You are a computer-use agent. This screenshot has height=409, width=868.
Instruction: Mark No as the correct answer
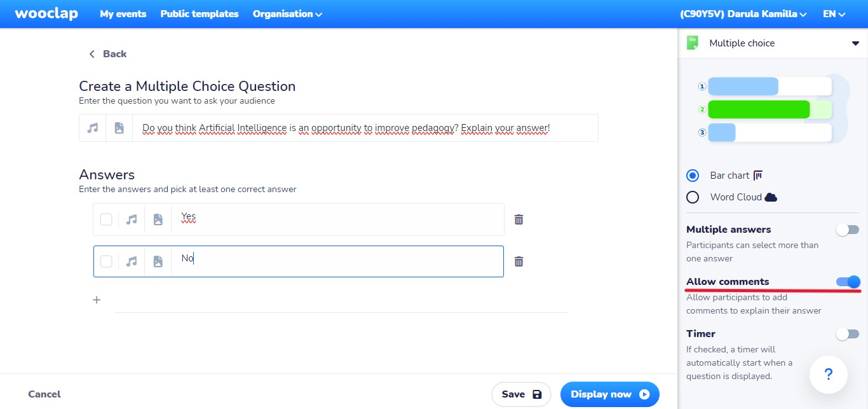pos(106,261)
